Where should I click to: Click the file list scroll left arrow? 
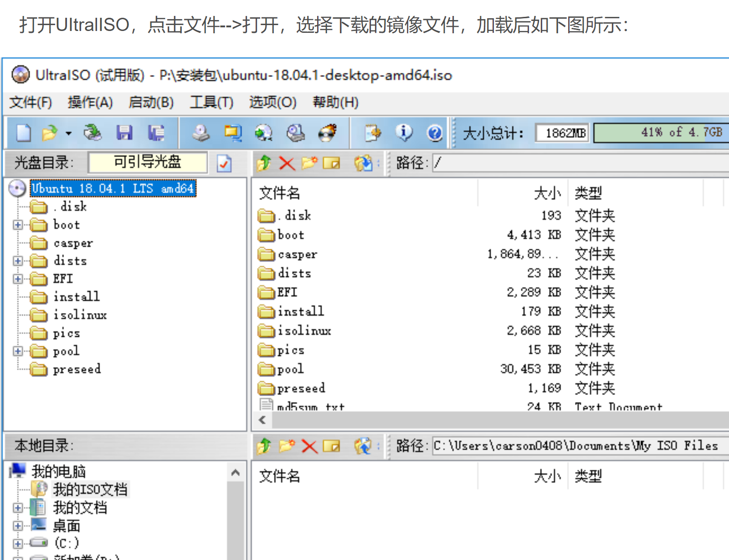pyautogui.click(x=262, y=420)
